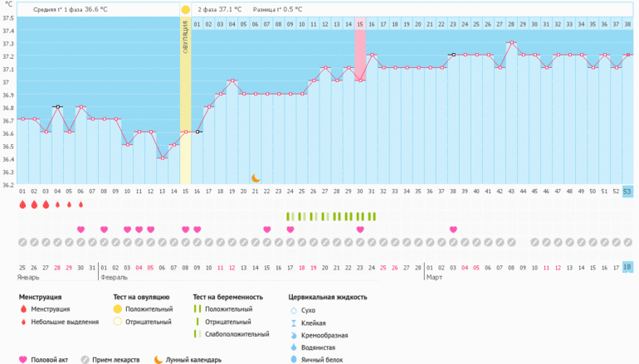
Task: Click the pink heart under cycle day 06
Action: (x=80, y=230)
